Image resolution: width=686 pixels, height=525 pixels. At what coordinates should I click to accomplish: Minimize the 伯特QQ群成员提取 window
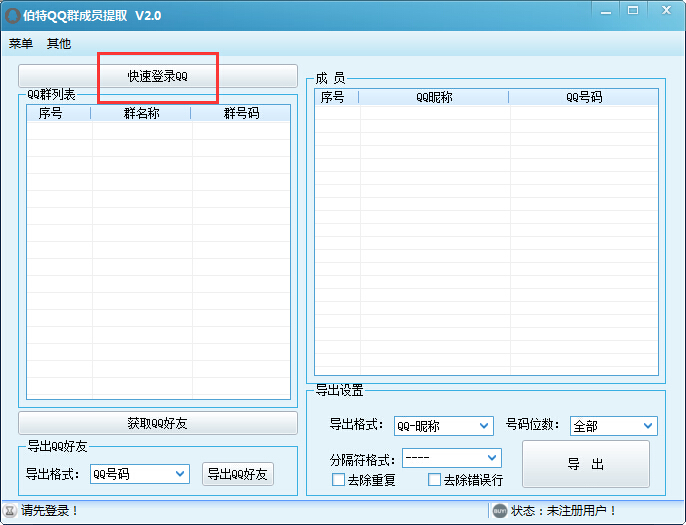click(x=606, y=12)
